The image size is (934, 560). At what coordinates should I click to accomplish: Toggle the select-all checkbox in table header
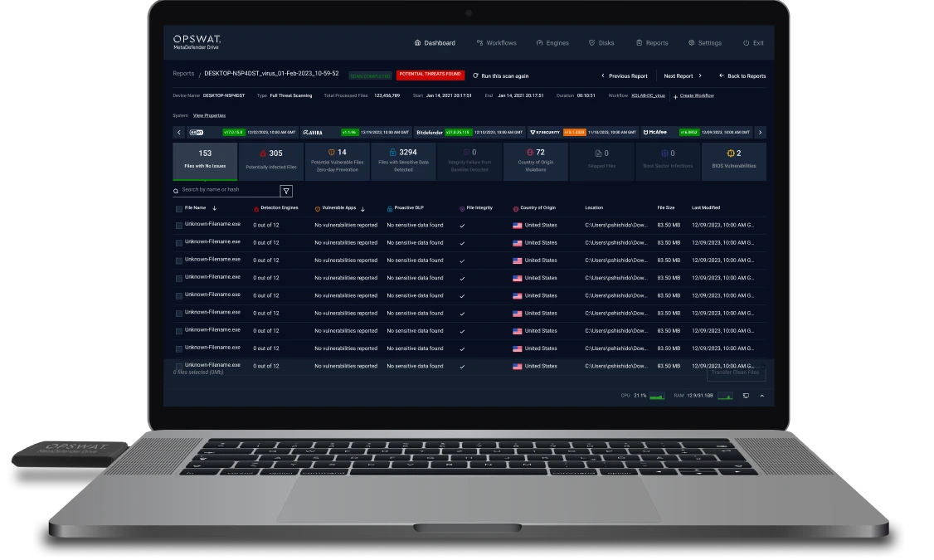[178, 208]
